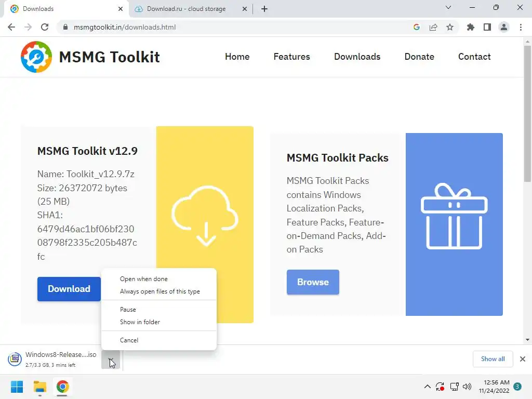532x399 pixels.
Task: Click the scrollbar up arrow
Action: click(x=527, y=42)
